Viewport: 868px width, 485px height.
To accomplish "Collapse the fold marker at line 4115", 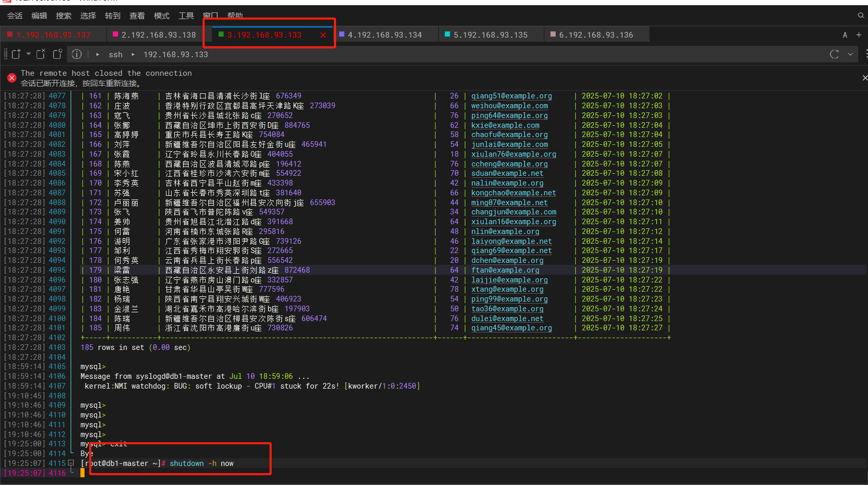I will 71,463.
